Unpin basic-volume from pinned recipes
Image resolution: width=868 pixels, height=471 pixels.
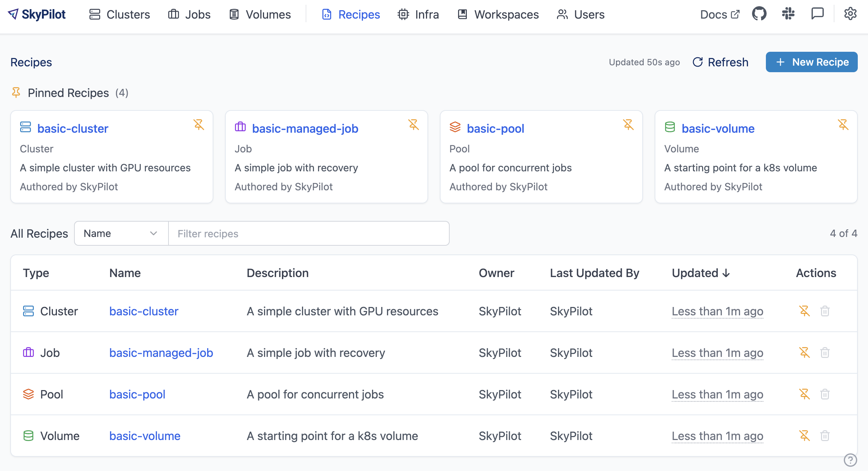(844, 125)
